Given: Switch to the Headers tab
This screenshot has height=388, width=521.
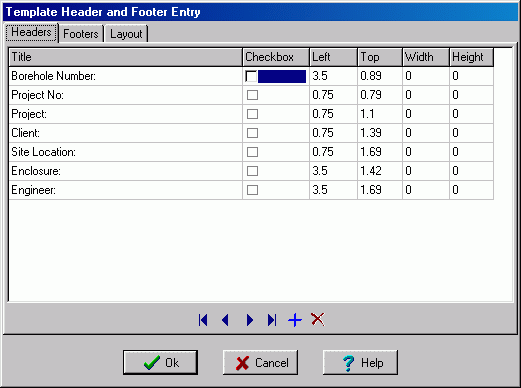Looking at the screenshot, I should click(x=31, y=32).
